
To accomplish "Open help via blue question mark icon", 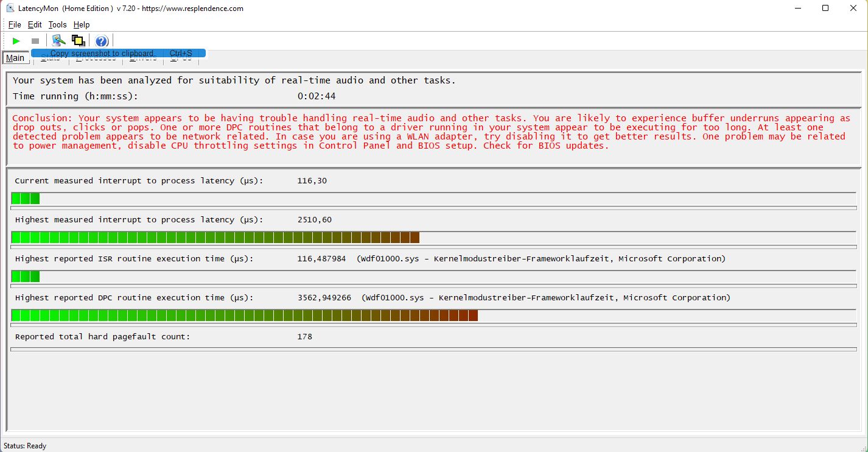I will (102, 41).
